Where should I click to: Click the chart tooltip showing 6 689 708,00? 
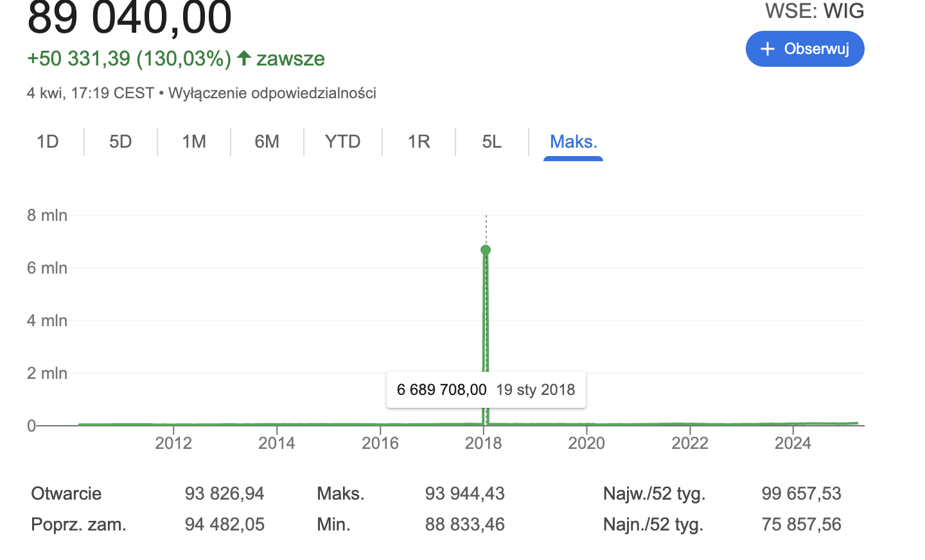click(x=486, y=390)
